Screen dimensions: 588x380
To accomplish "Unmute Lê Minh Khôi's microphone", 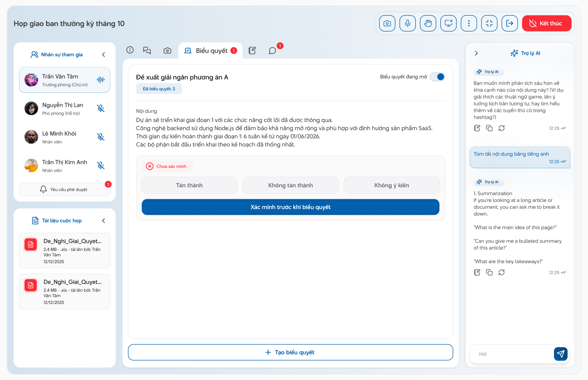I will [x=101, y=137].
